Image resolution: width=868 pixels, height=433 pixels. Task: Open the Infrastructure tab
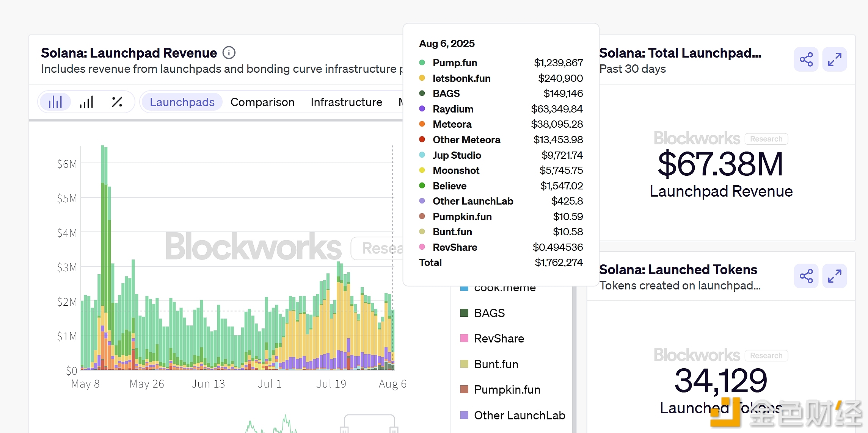(x=346, y=102)
